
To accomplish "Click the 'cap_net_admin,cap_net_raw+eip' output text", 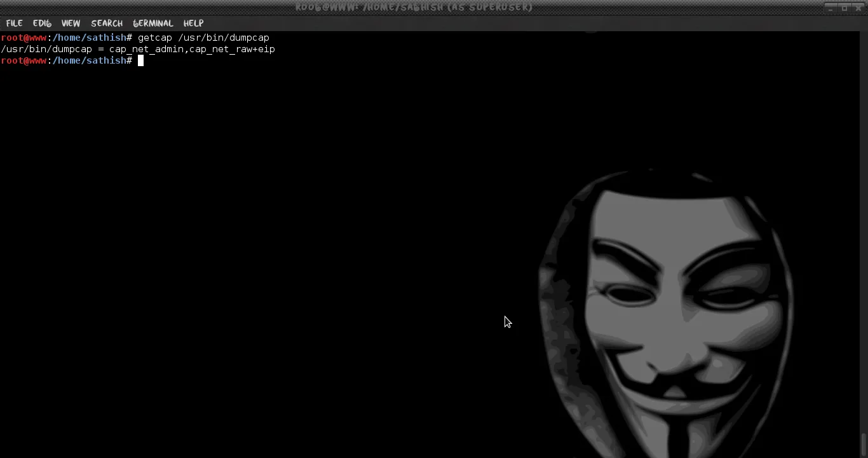I will coord(192,49).
